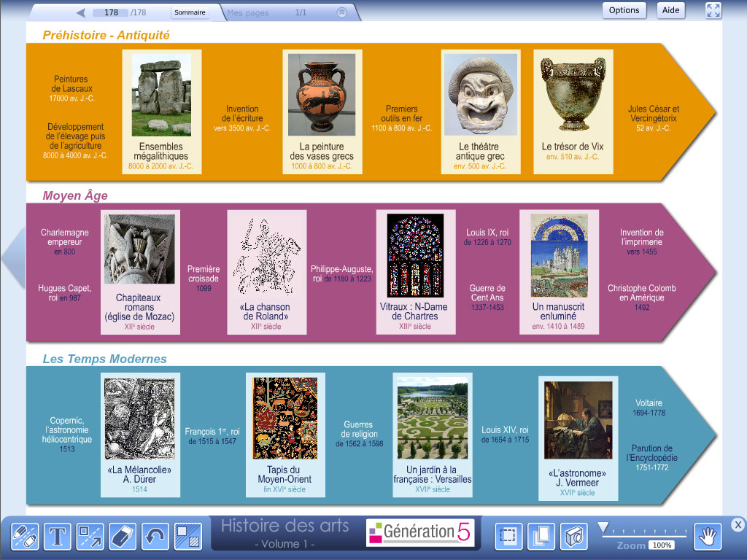This screenshot has width=747, height=560.
Task: Click the stacked pages copy icon
Action: point(541,537)
